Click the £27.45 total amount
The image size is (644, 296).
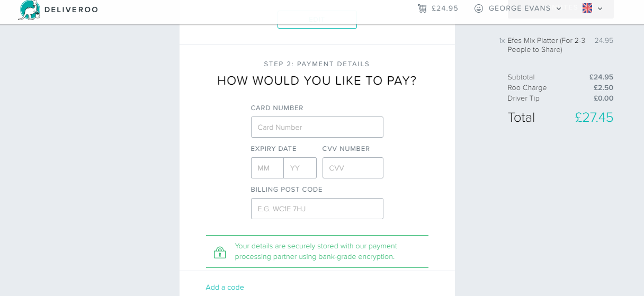pos(594,118)
